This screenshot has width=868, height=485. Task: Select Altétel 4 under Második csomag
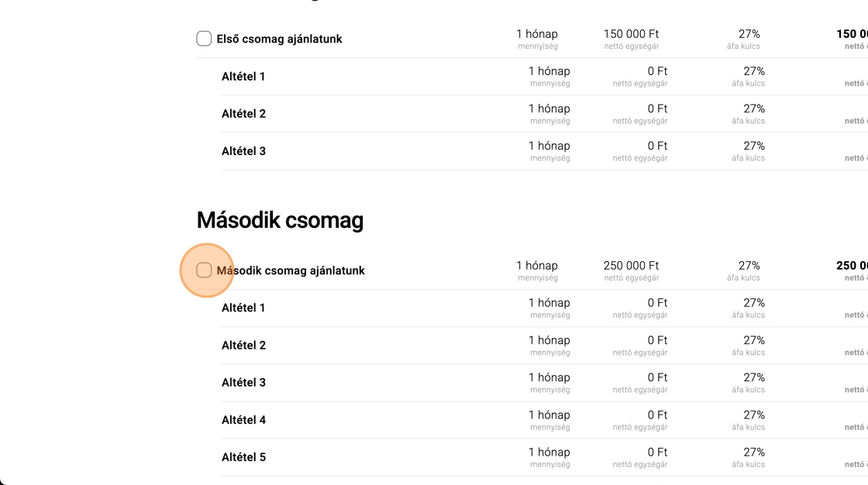tap(243, 420)
